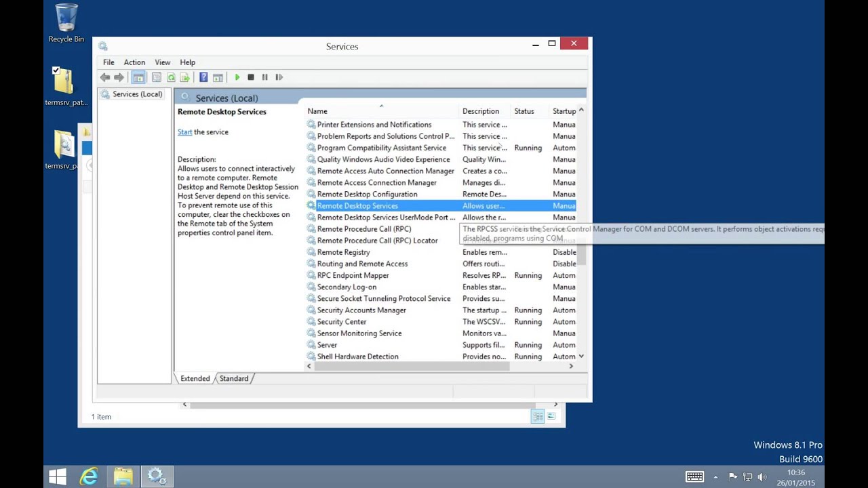Click the volume speaker tray icon

point(762,477)
